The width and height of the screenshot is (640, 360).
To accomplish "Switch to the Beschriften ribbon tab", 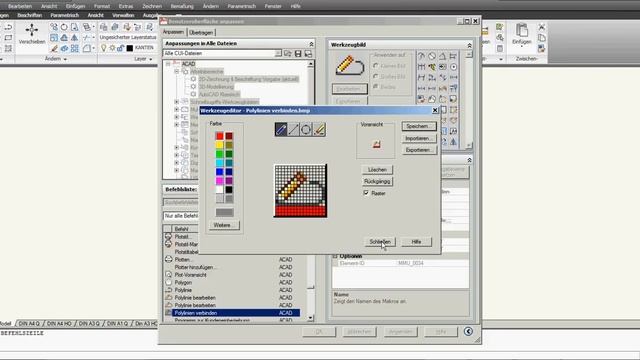I will (29, 15).
